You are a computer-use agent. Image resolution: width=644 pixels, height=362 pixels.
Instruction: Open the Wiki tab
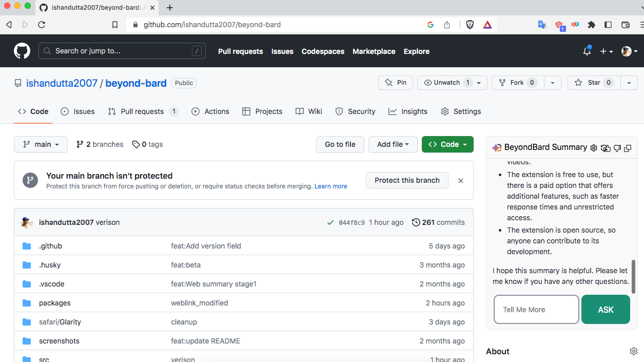pos(309,111)
